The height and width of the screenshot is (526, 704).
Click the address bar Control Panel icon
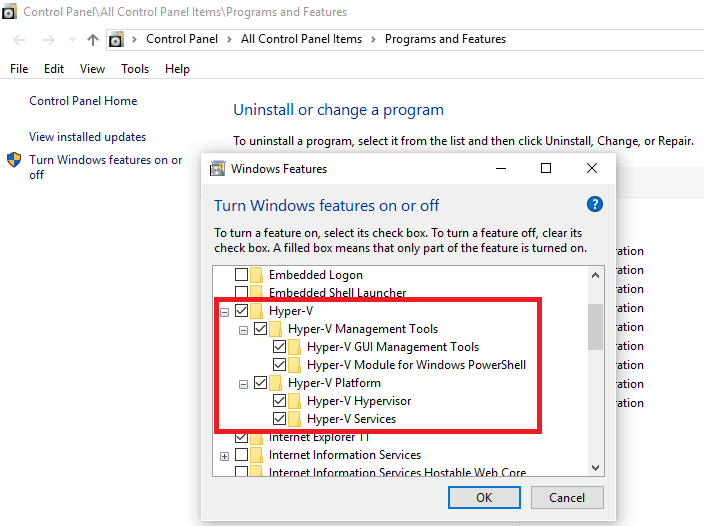pos(116,39)
